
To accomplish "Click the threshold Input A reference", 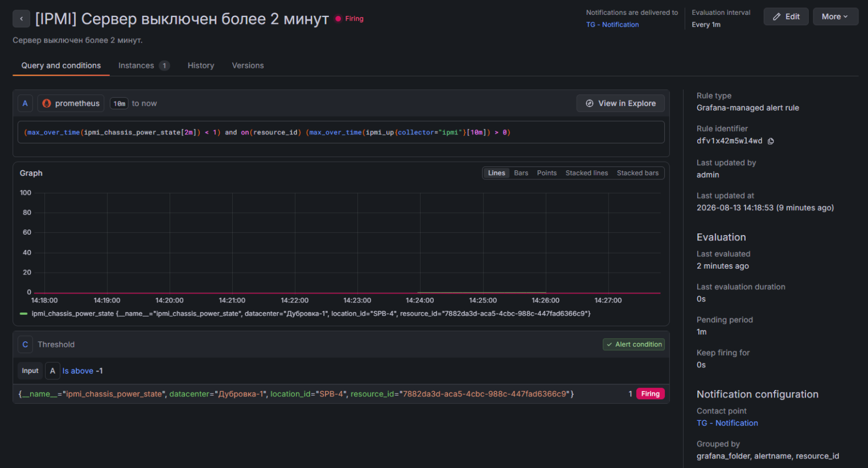I will click(x=52, y=371).
